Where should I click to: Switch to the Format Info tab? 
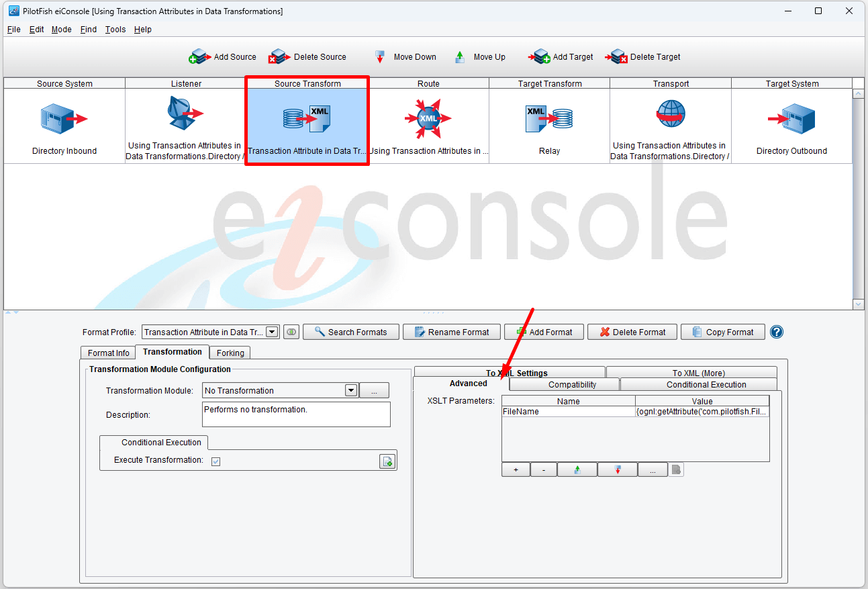(x=108, y=353)
